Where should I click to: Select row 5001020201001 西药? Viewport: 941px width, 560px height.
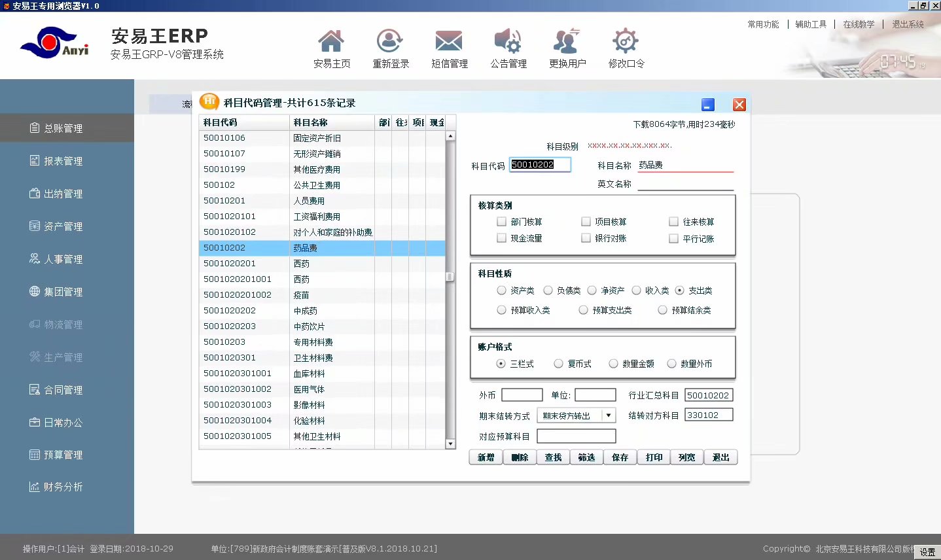(x=322, y=279)
